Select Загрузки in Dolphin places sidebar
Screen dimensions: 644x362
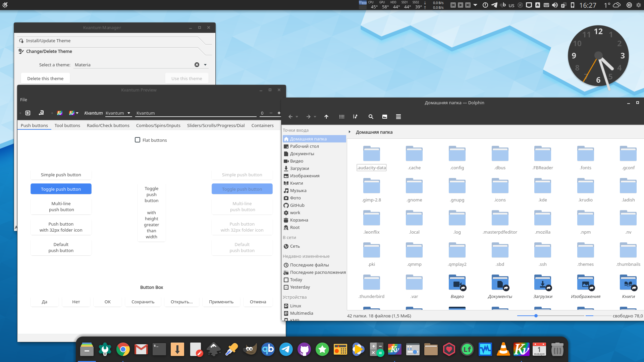pyautogui.click(x=314, y=168)
